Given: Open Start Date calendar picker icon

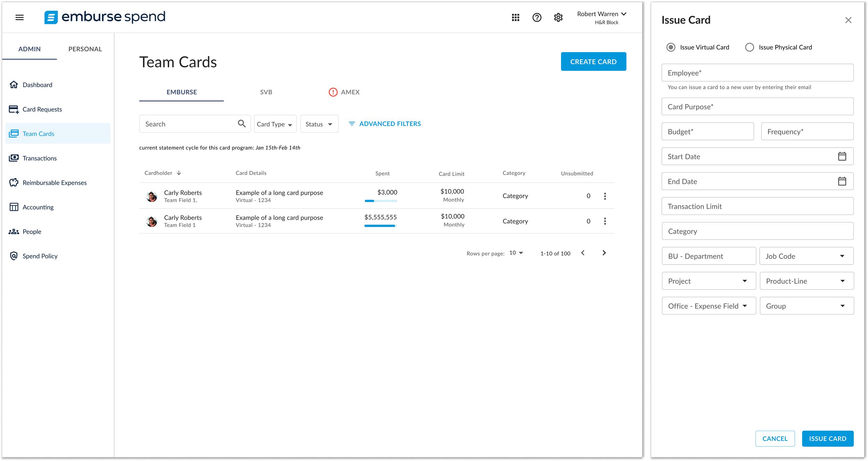Looking at the screenshot, I should pos(842,157).
